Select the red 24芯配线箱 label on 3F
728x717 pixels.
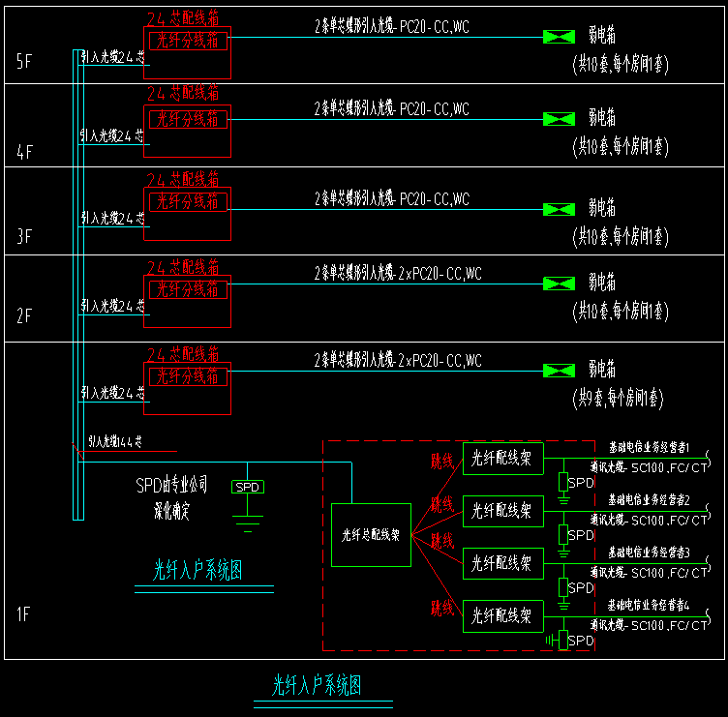pyautogui.click(x=183, y=179)
